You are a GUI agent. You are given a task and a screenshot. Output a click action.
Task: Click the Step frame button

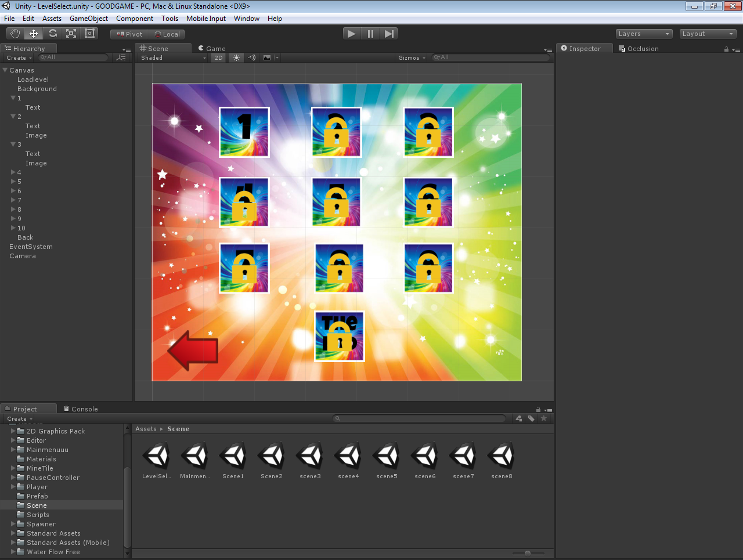389,34
